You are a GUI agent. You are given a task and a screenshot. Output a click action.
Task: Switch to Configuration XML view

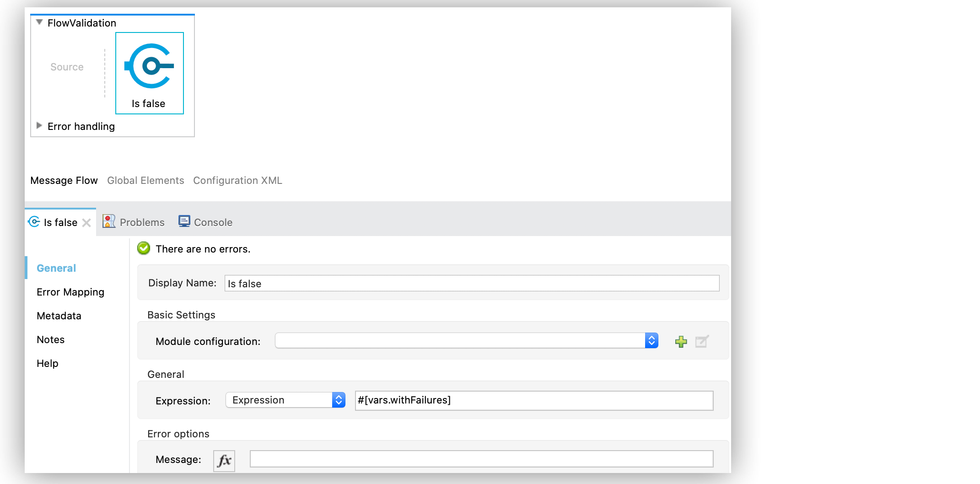[x=237, y=181]
